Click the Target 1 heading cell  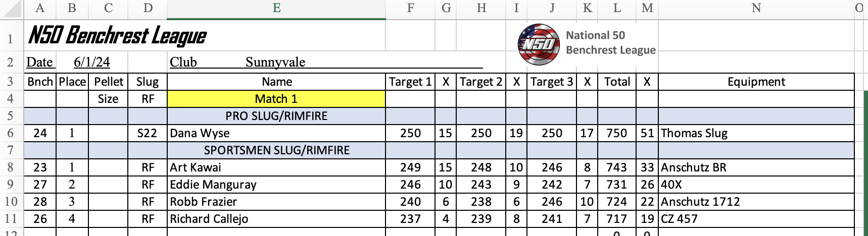(410, 82)
